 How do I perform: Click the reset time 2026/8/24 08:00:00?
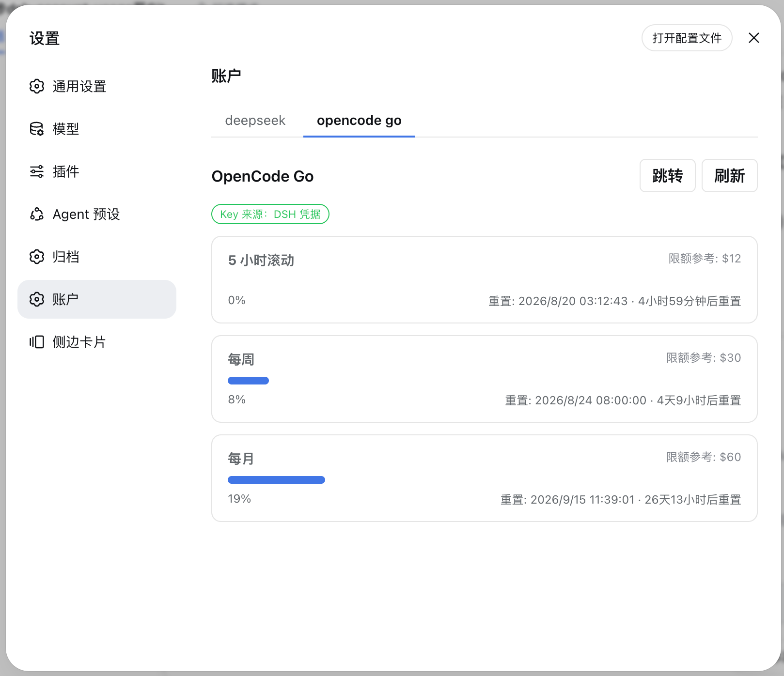[x=591, y=400]
